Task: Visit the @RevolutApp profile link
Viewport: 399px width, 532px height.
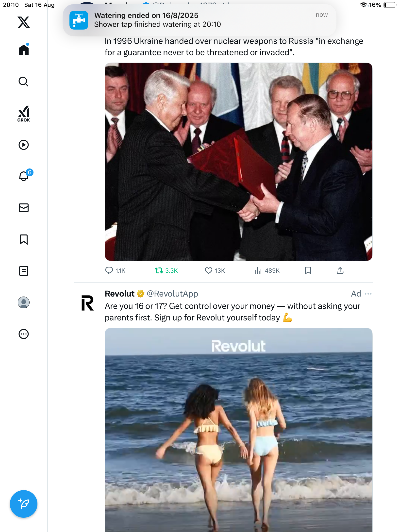Action: pyautogui.click(x=172, y=294)
